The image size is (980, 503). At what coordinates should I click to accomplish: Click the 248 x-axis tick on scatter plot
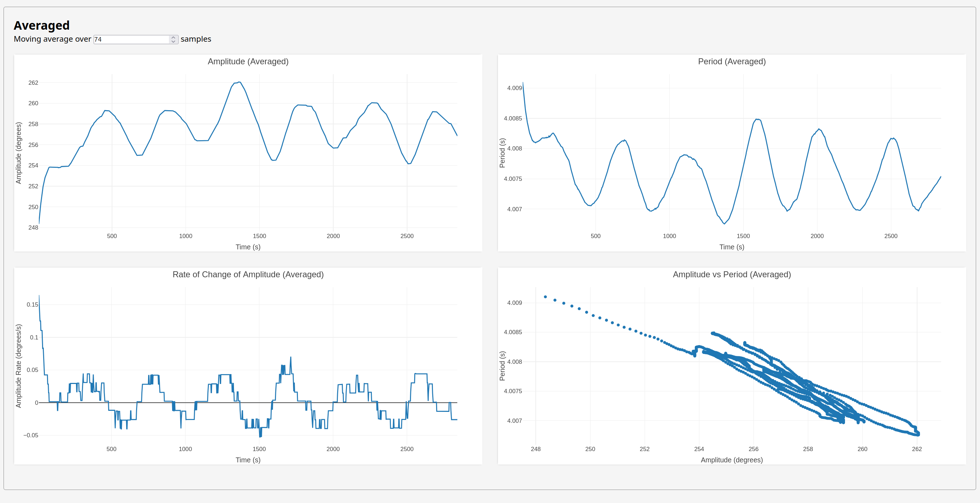click(536, 449)
